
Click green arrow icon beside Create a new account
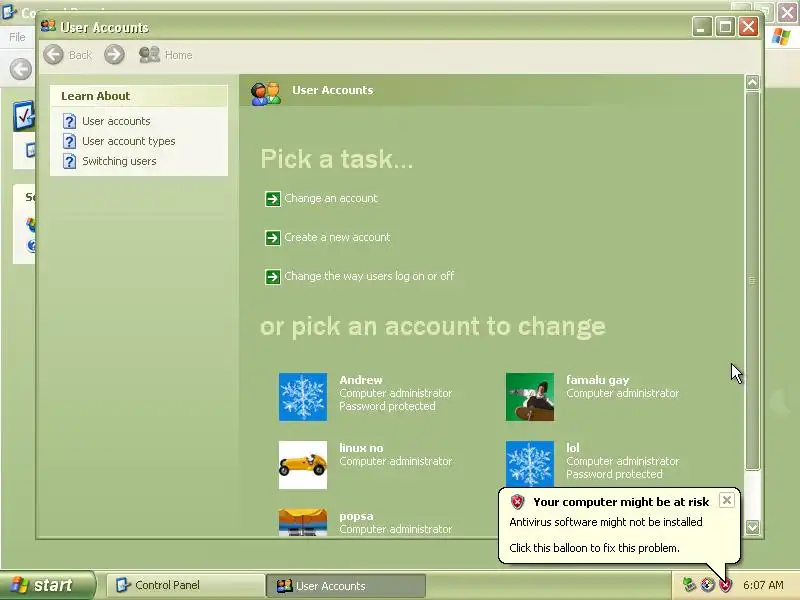pyautogui.click(x=272, y=238)
